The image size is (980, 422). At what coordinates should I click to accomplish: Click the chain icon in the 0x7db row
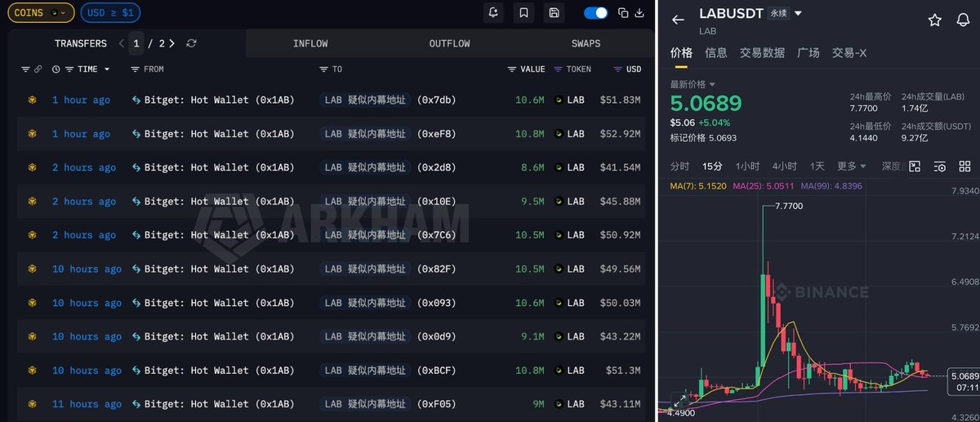(33, 100)
